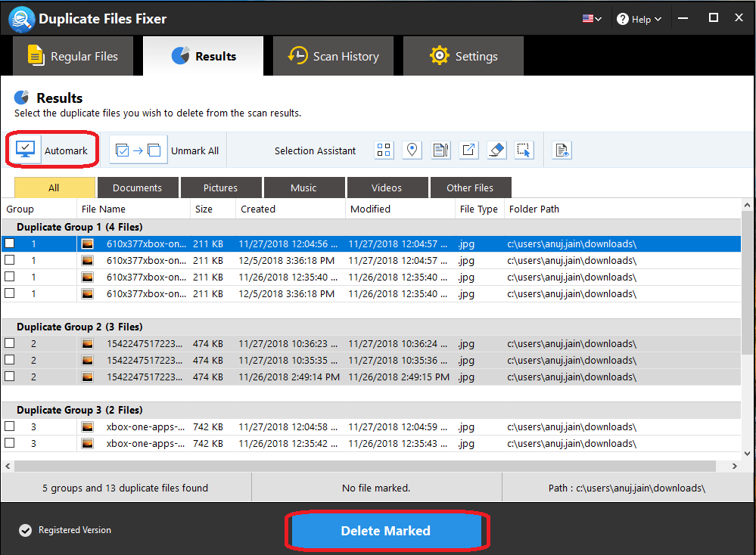Select the Results tab
This screenshot has height=555, width=756.
pos(203,56)
